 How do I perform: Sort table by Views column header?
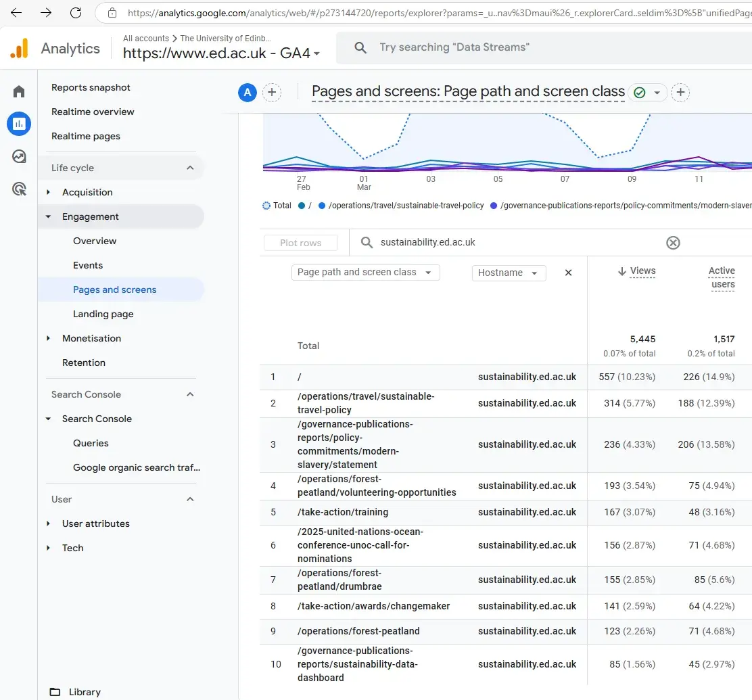(642, 271)
